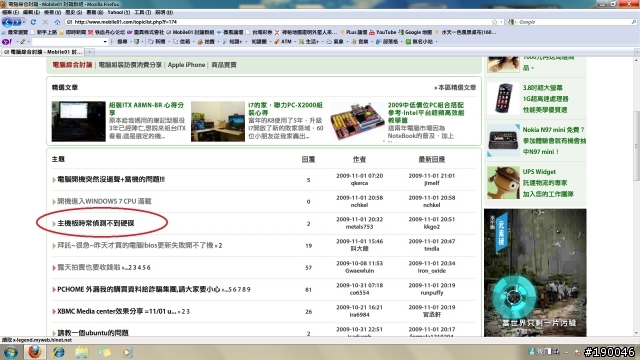Open the 本區精選文章 link
Viewport: 640px width, 360px height.
[455, 87]
